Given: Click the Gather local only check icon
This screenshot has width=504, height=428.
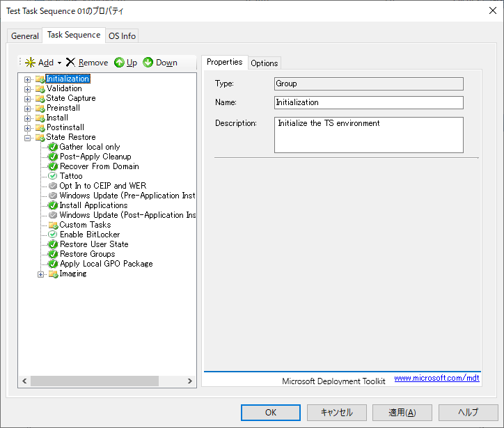Looking at the screenshot, I should 53,147.
